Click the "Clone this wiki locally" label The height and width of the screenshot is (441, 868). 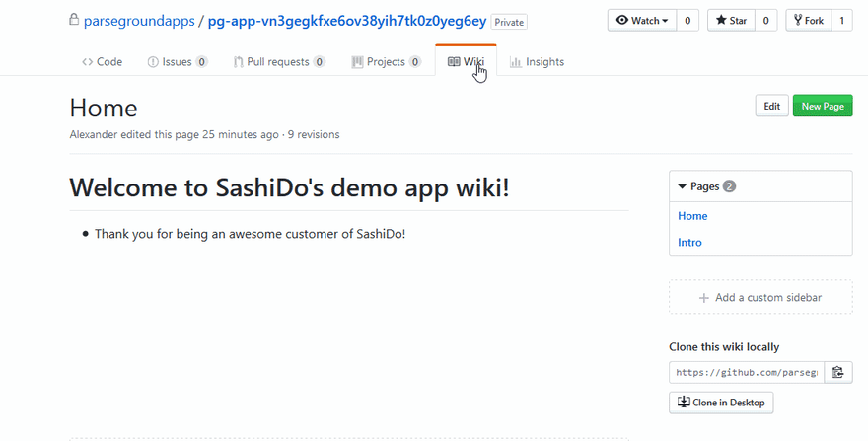click(x=724, y=347)
